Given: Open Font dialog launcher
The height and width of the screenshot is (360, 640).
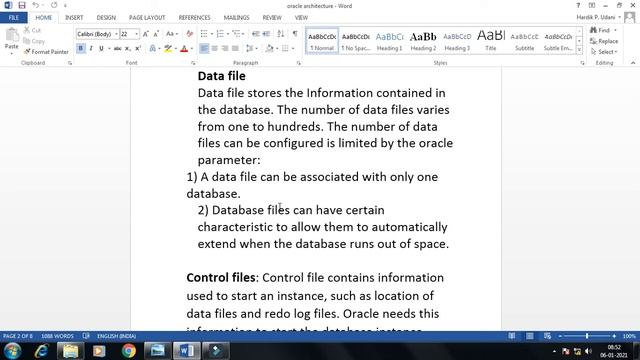Looking at the screenshot, I should point(193,63).
